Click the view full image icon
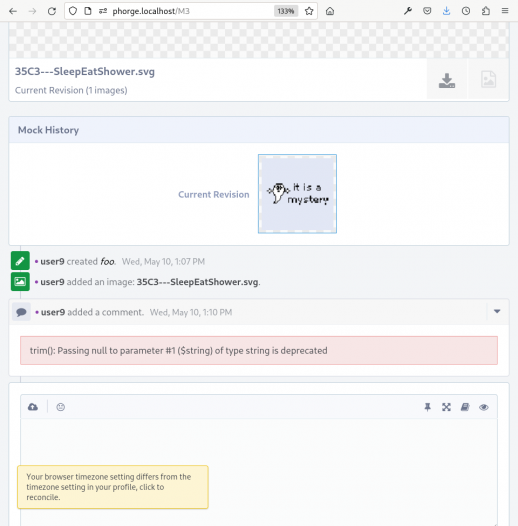This screenshot has height=526, width=518. coord(488,80)
